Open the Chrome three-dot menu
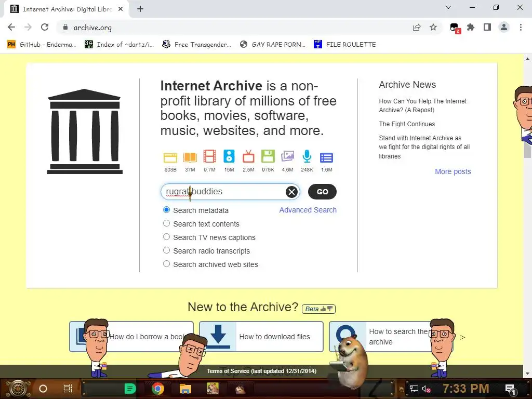This screenshot has width=532, height=399. 521,27
